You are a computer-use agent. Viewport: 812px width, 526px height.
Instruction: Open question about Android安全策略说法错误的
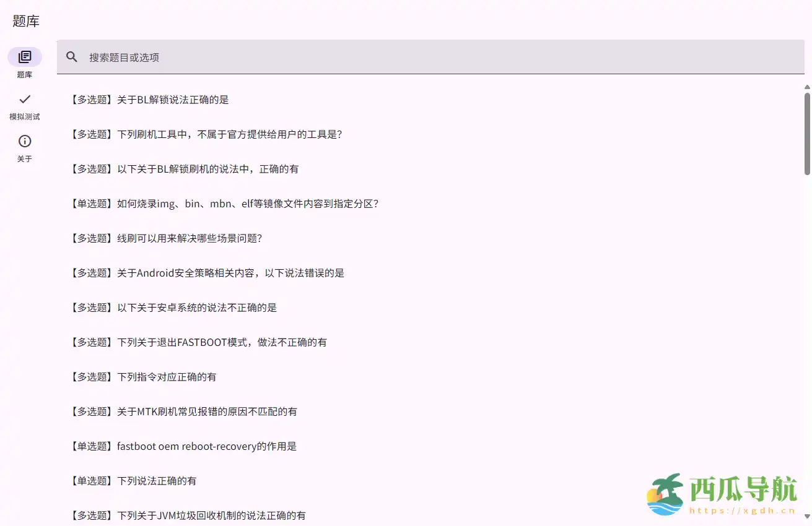[207, 272]
